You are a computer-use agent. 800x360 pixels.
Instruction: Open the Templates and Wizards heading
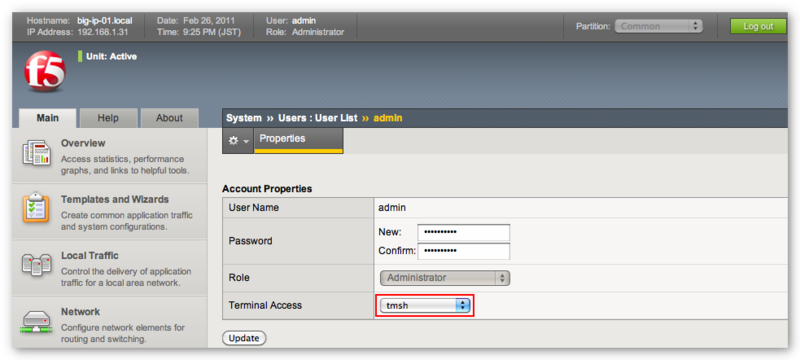tap(115, 199)
